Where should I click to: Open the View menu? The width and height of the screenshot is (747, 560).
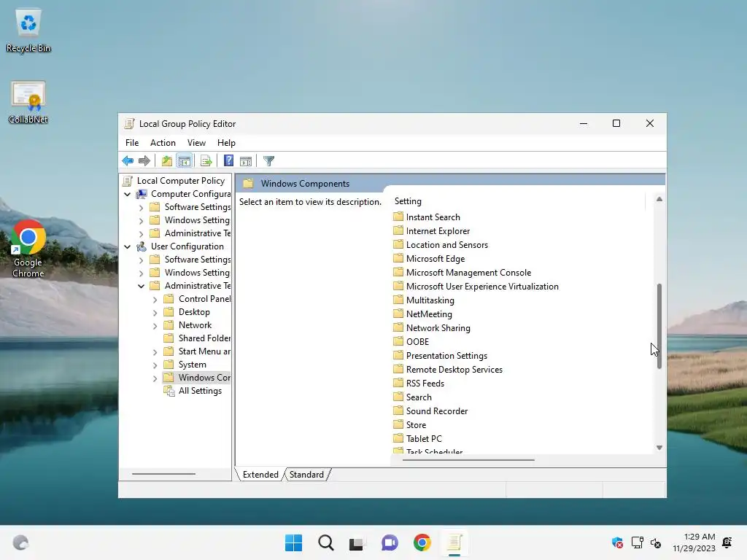[196, 143]
